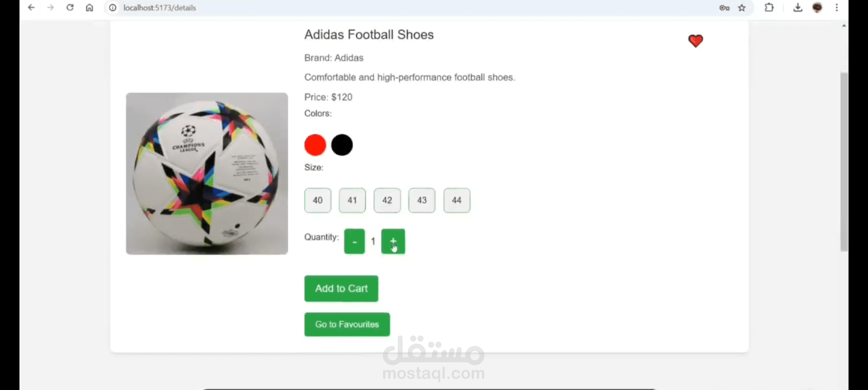868x390 pixels.
Task: Open the browser extensions menu
Action: tap(769, 8)
